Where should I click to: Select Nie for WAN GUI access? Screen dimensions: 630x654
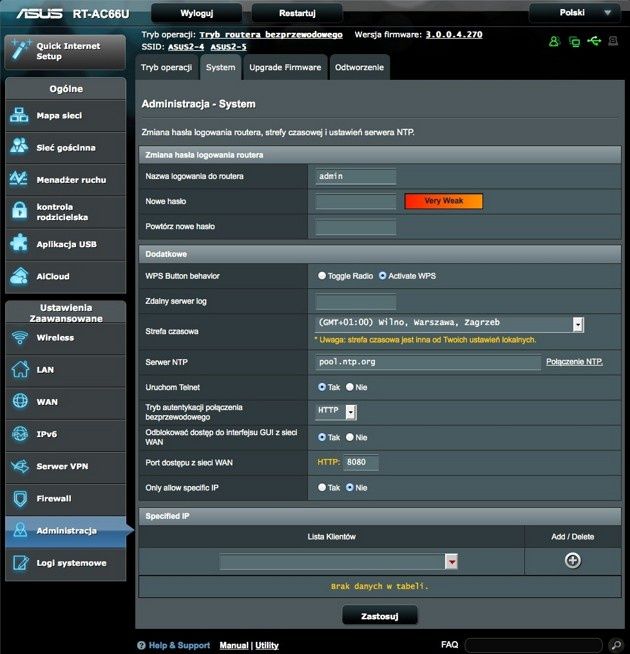pos(350,437)
